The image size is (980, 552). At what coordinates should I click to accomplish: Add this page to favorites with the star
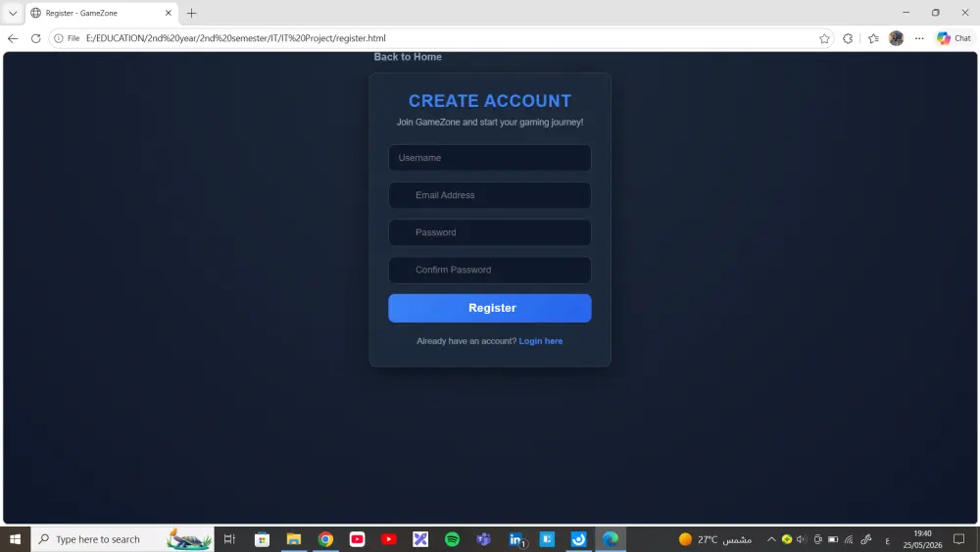[x=824, y=38]
